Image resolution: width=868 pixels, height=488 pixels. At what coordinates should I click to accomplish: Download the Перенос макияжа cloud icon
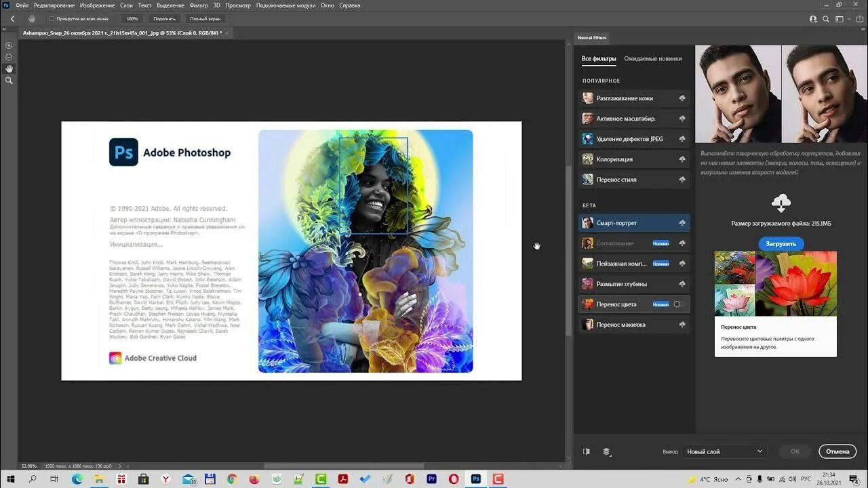682,325
